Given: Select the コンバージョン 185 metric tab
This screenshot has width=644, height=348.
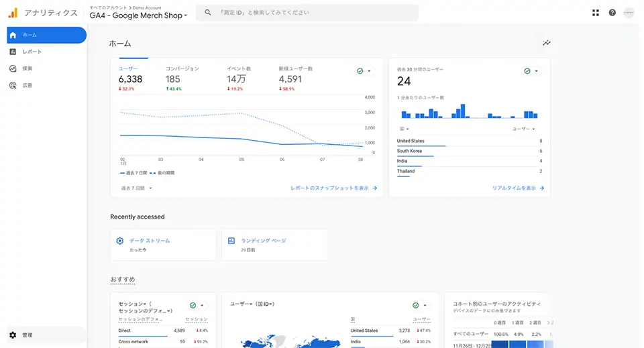Looking at the screenshot, I should tap(182, 79).
